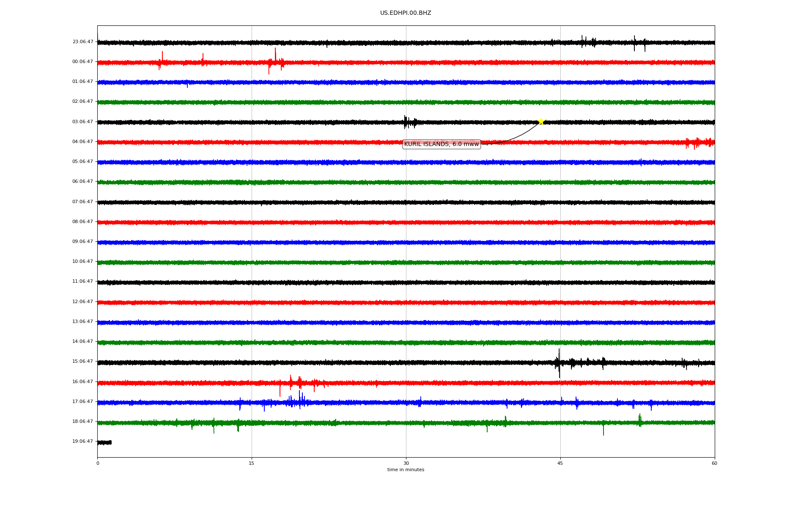Click the large spike in the 15:06:47 trace
812x508 pixels.
(559, 363)
